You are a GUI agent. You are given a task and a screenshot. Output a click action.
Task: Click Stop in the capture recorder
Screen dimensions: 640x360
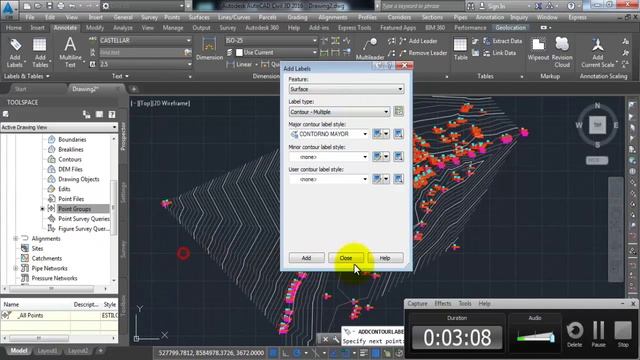tap(623, 334)
